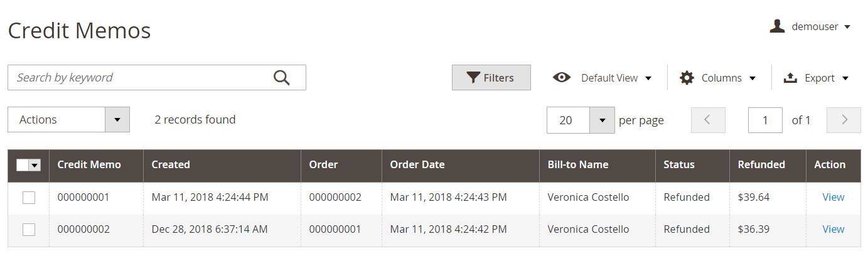Open the per page count dropdown arrow
This screenshot has width=868, height=256.
[x=602, y=120]
